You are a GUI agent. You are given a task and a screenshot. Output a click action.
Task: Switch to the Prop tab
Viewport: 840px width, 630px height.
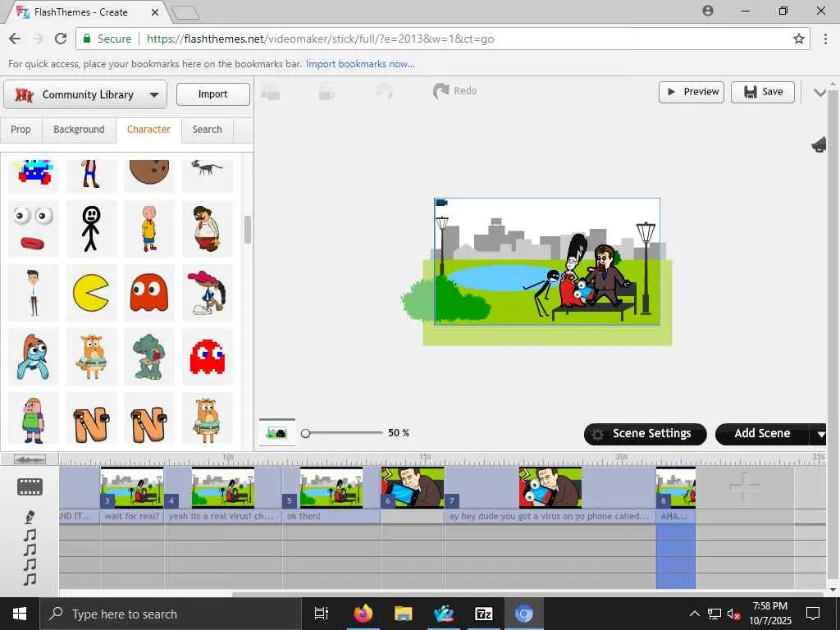(21, 129)
